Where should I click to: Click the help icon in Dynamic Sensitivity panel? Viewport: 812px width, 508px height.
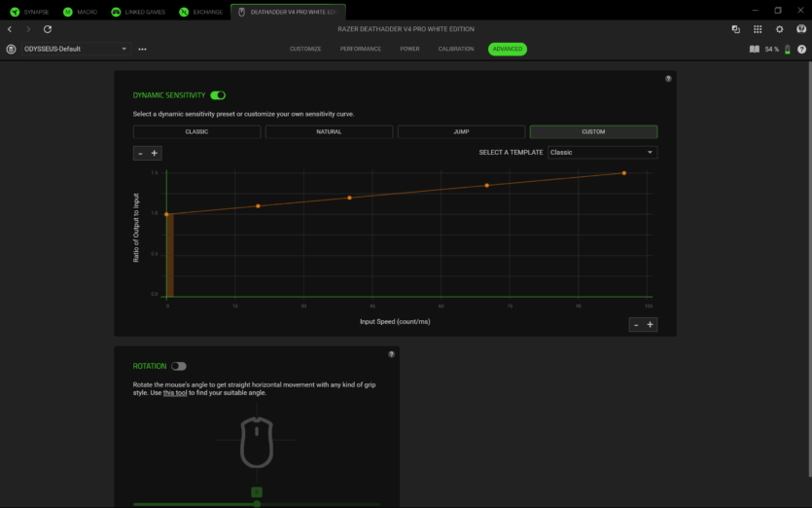pyautogui.click(x=668, y=79)
